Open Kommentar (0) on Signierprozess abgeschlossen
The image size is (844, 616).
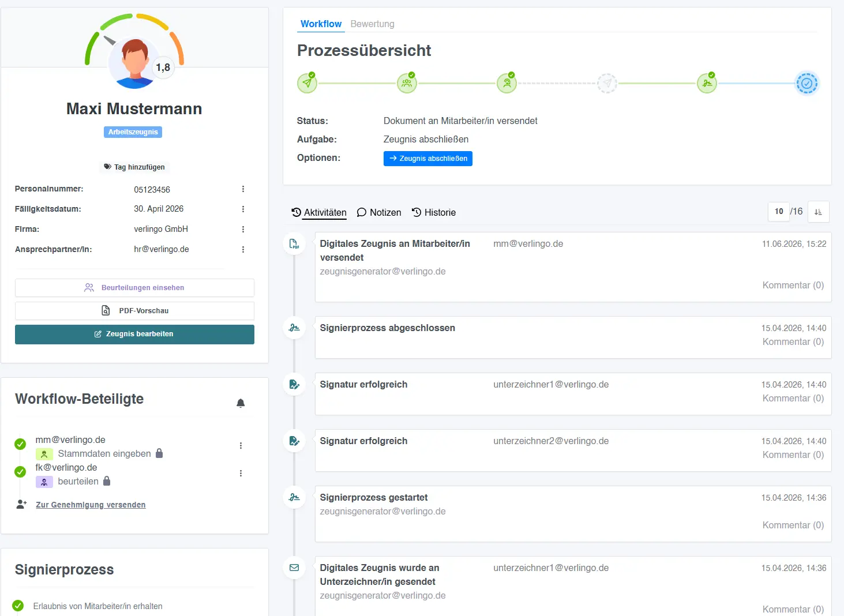coord(793,342)
